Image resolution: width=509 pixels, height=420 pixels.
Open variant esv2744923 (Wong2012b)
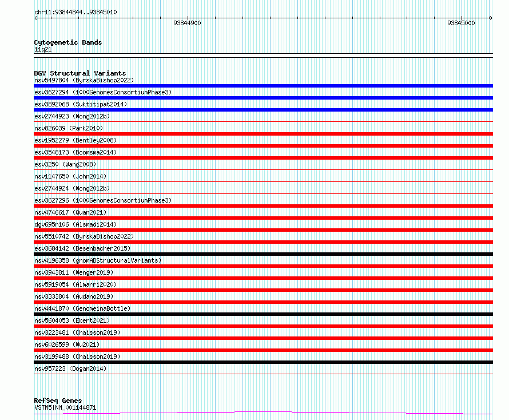72,116
